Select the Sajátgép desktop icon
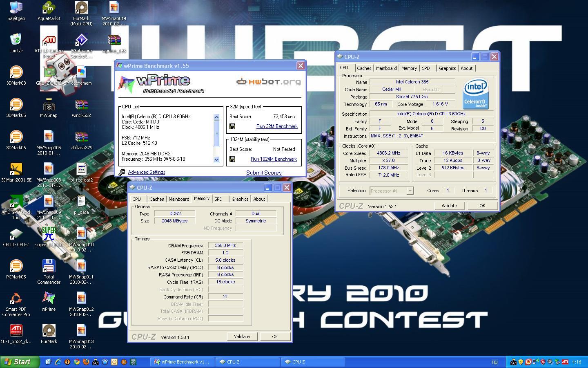Viewport: 588px width, 368px height. (x=16, y=11)
